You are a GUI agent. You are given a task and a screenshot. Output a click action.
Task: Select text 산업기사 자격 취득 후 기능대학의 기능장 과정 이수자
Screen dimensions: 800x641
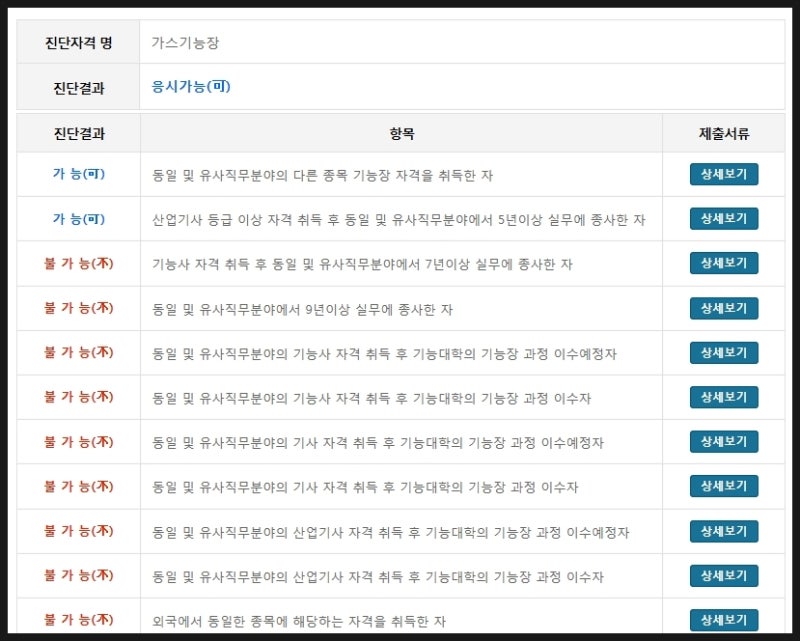click(x=378, y=577)
